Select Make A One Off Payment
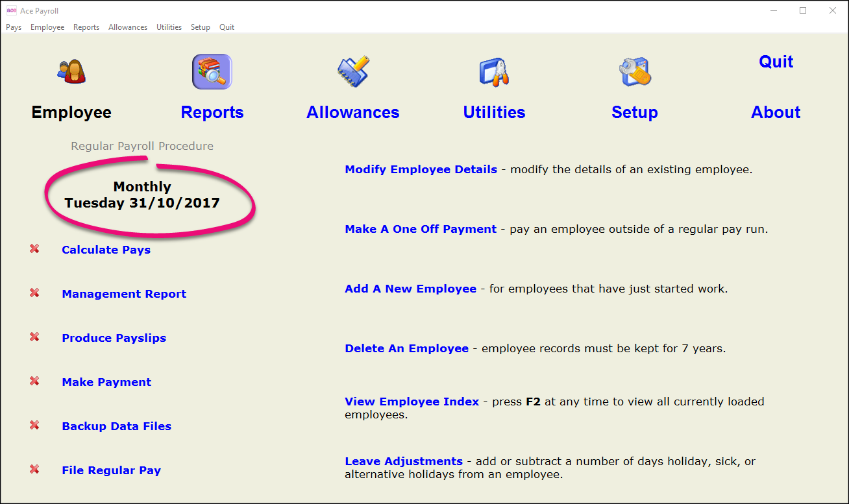 [x=420, y=229]
